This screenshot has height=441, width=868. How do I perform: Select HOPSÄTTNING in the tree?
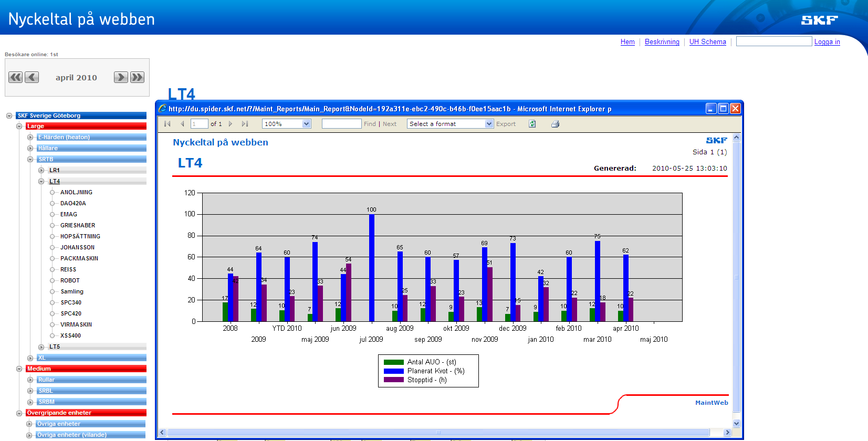click(80, 236)
